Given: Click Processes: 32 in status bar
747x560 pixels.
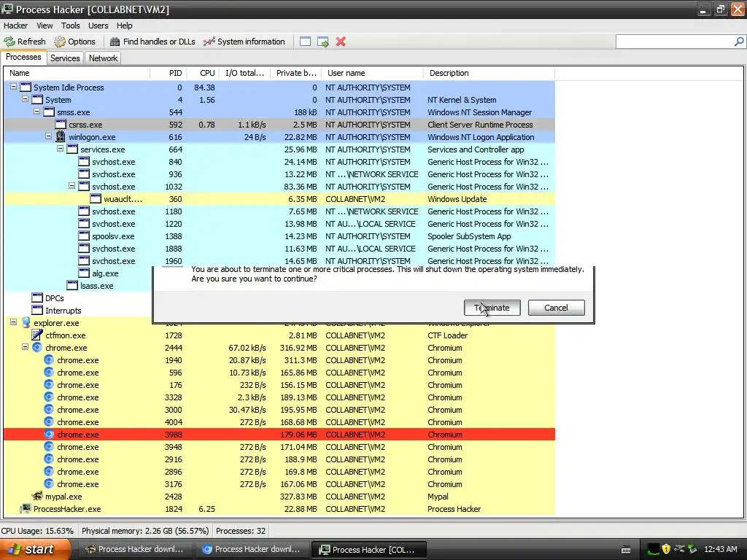Looking at the screenshot, I should 241,531.
